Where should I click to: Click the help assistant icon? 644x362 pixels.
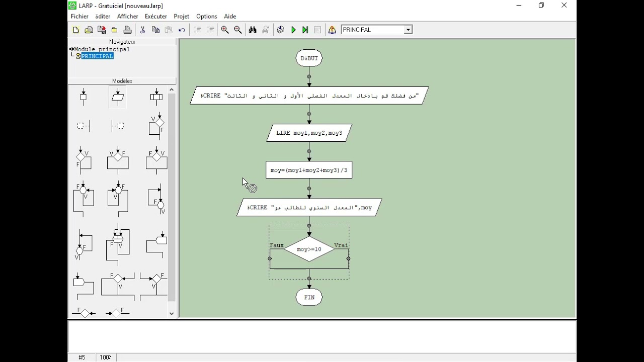[x=332, y=30]
